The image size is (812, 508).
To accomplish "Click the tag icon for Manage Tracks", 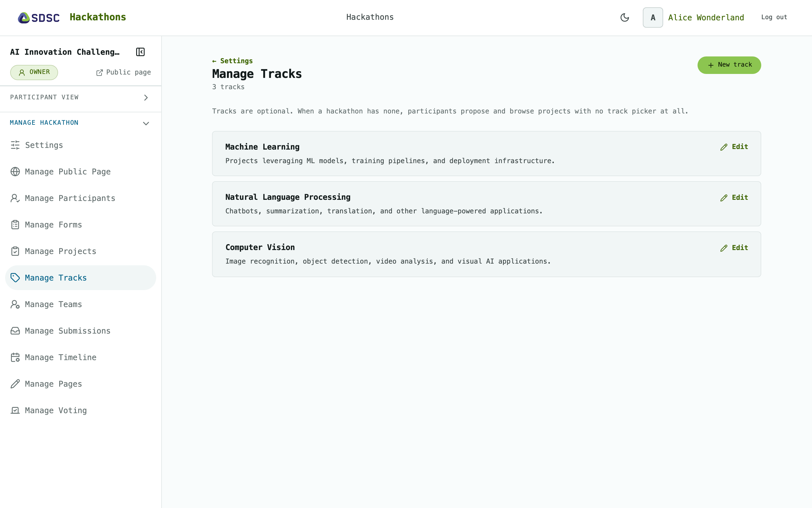I will [x=15, y=278].
